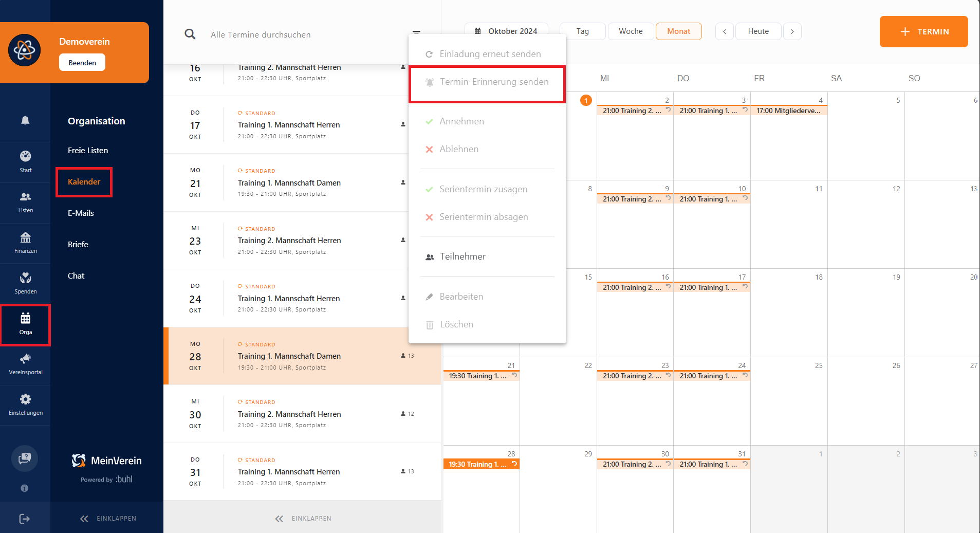Select list entry 24 Okt Training 1. Mannschaft Herren
The height and width of the screenshot is (533, 980).
[x=302, y=298]
